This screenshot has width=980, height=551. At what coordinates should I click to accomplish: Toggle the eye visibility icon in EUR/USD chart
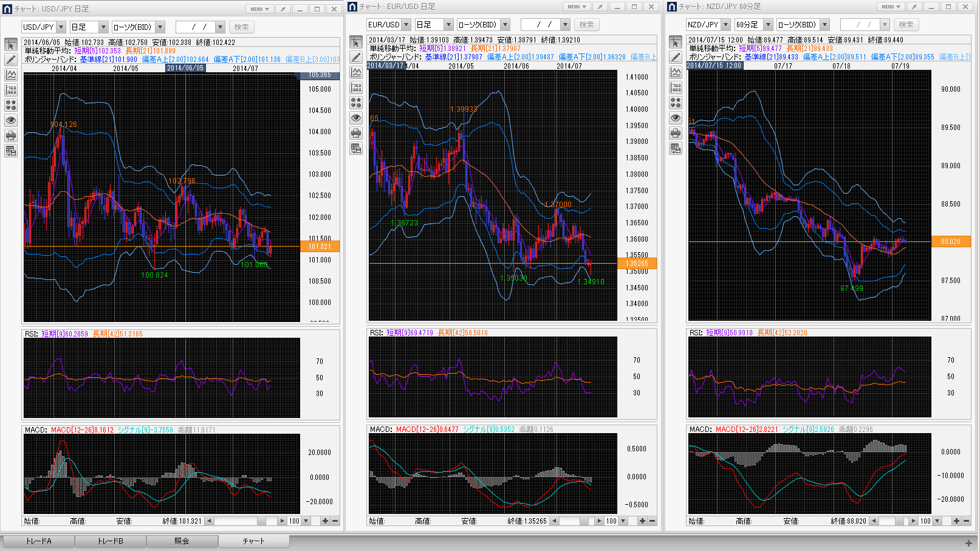coord(356,118)
